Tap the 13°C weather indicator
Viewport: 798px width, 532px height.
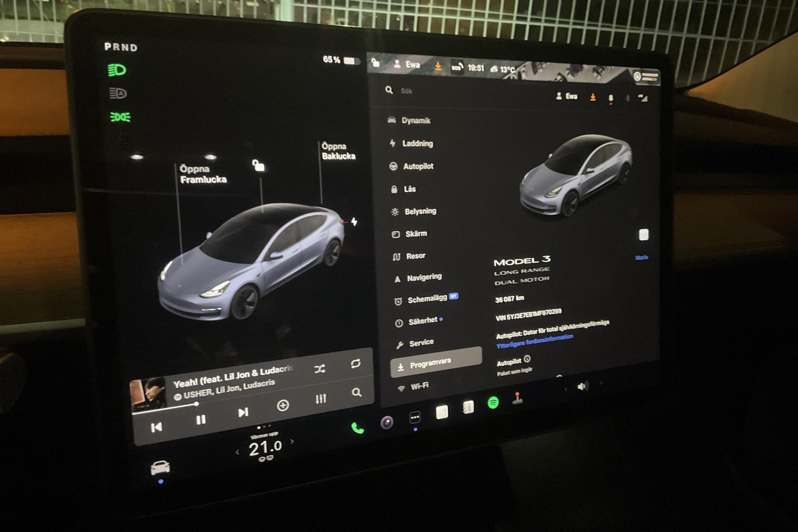tap(503, 69)
